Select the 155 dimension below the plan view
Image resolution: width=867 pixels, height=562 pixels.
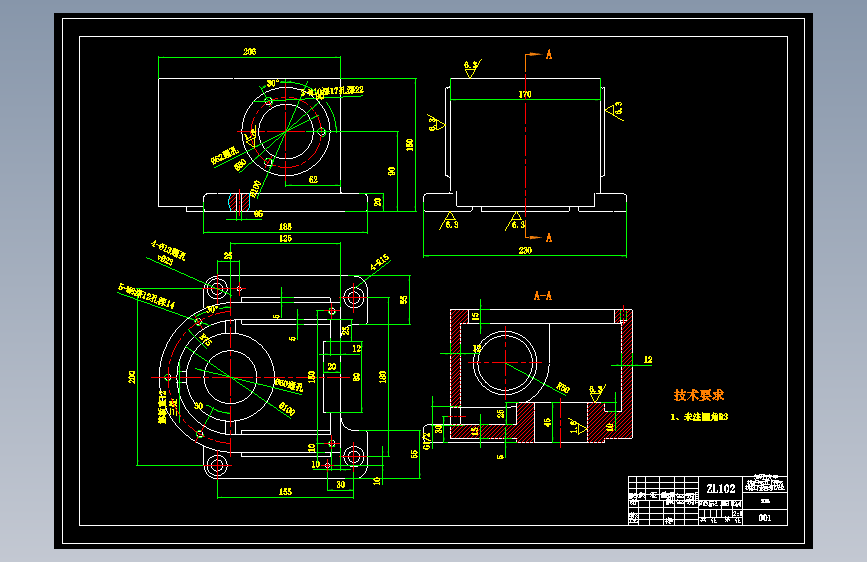pos(285,491)
